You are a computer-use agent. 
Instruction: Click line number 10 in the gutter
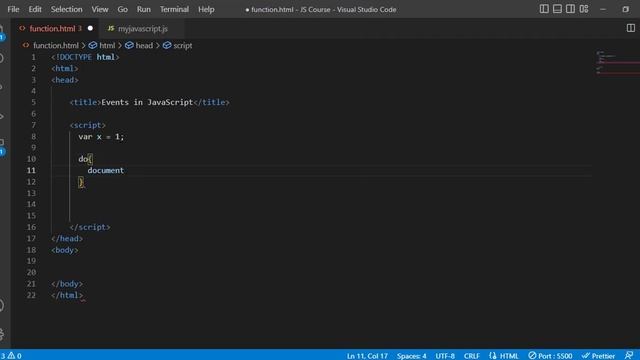(x=31, y=159)
